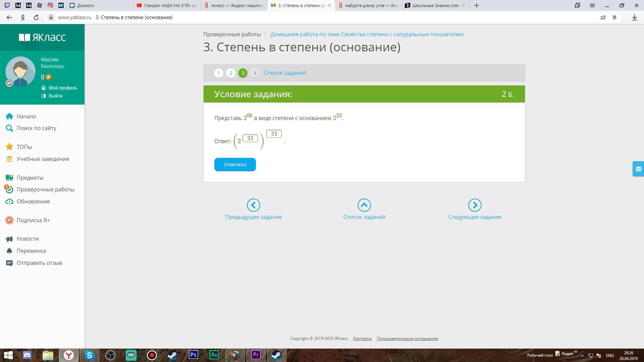
Task: Click the task list up-arrow icon
Action: pyautogui.click(x=364, y=205)
